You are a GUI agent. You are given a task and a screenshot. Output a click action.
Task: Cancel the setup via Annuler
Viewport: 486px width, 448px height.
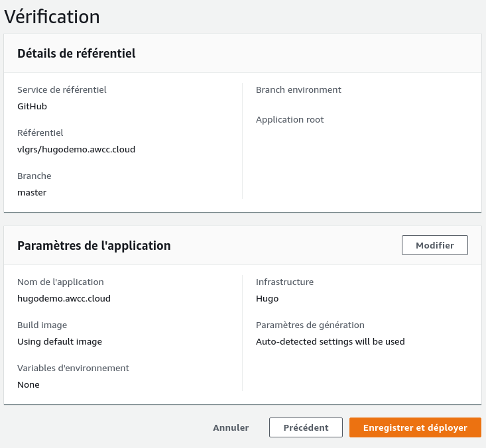(231, 427)
